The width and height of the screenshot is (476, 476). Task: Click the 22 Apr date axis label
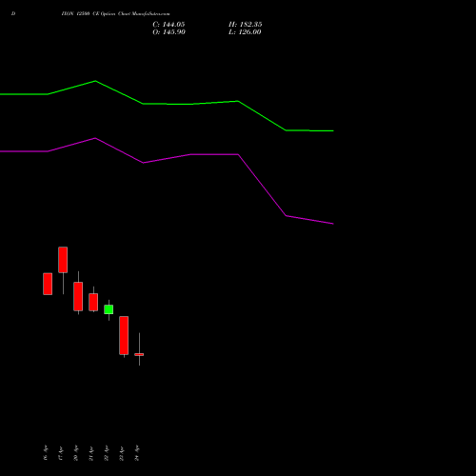coord(107,453)
